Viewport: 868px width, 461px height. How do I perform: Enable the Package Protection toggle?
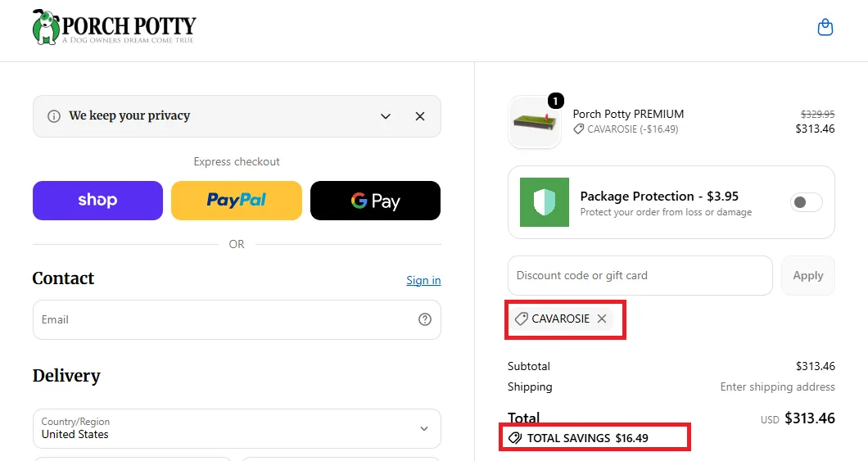coord(806,202)
